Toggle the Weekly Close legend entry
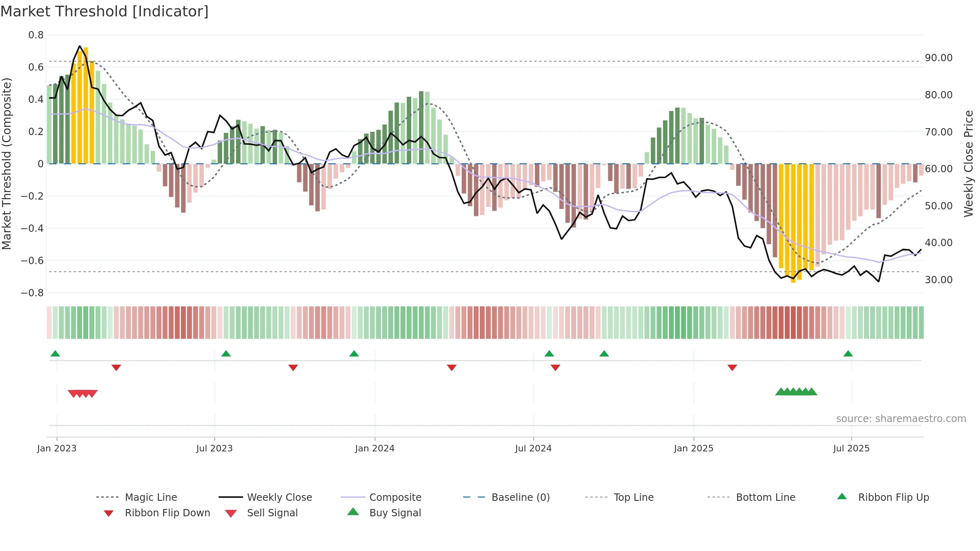Screen dimensions: 980x551 click(265, 497)
